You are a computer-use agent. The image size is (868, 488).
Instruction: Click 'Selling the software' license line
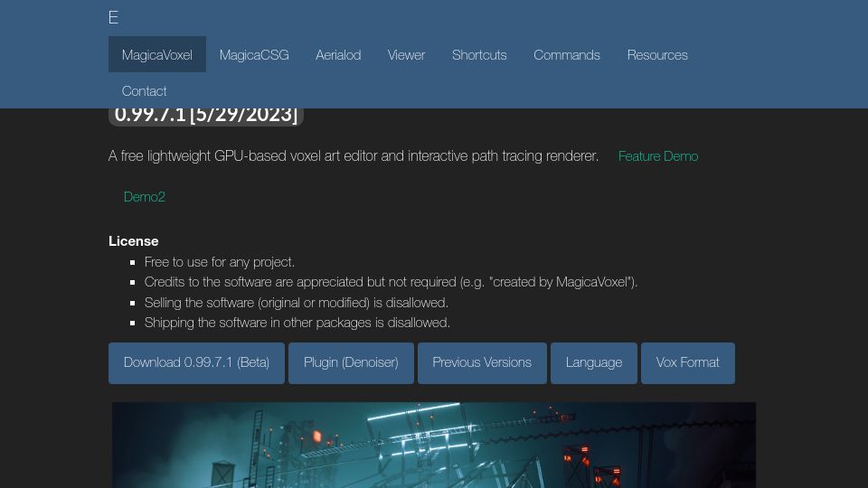tap(297, 303)
